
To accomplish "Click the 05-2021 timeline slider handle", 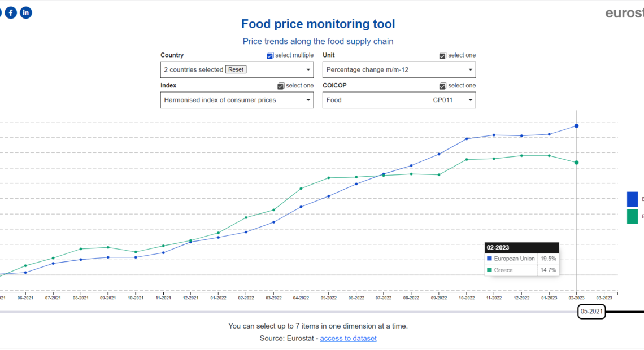I will pos(591,312).
